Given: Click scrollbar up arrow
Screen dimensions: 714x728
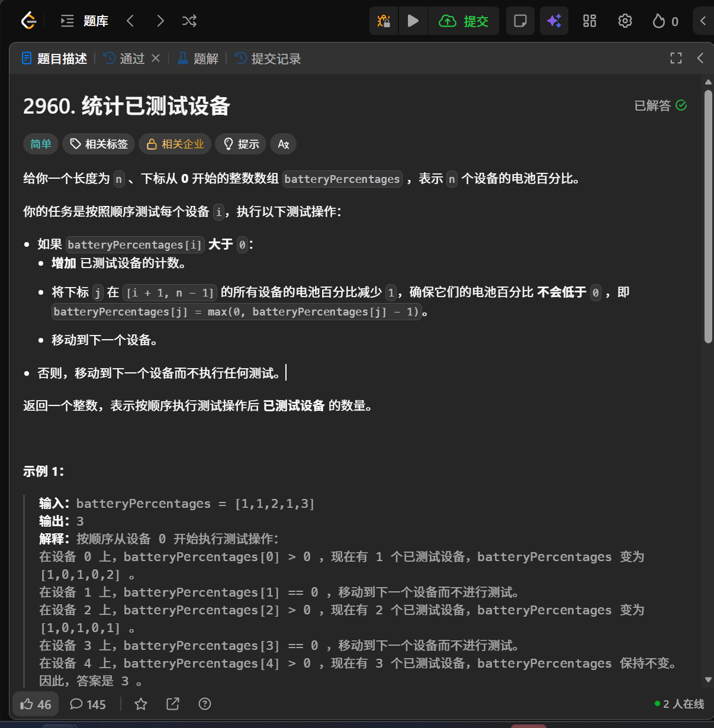Looking at the screenshot, I should (708, 82).
